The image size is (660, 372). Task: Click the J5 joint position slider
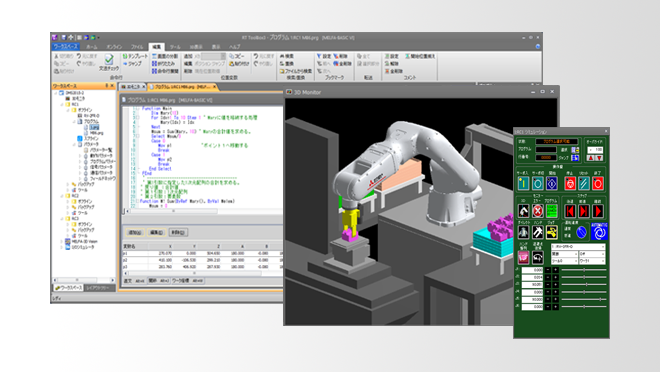pos(584,299)
